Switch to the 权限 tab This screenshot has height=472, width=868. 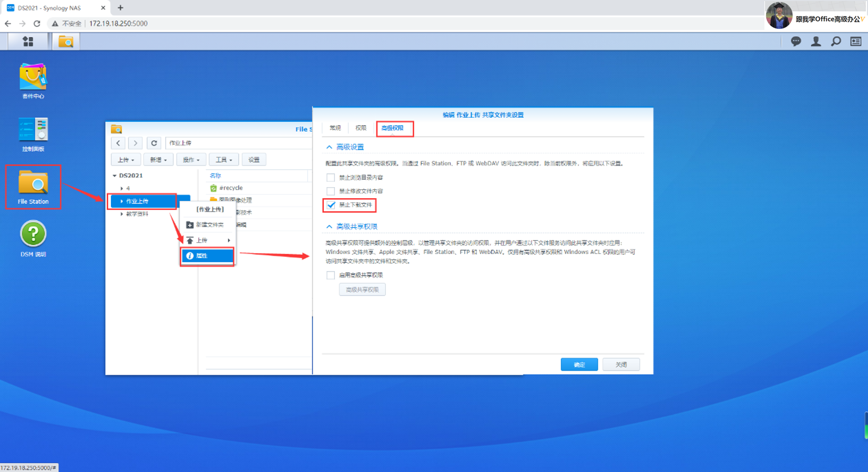click(361, 128)
